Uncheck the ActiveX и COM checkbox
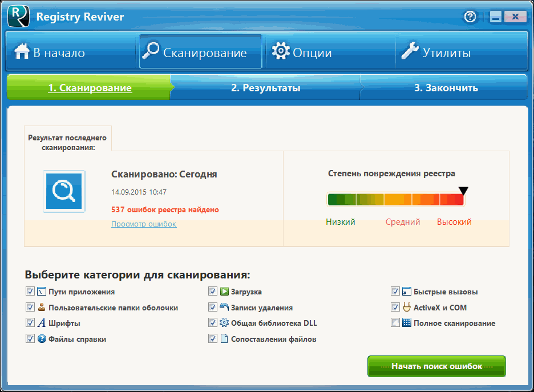Screen dimensions: 534x392 coord(395,307)
